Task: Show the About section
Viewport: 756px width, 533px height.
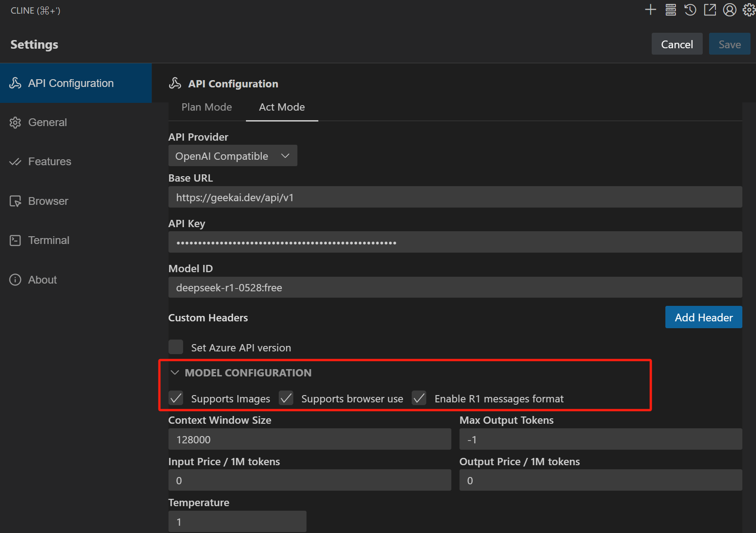Action: 76,279
